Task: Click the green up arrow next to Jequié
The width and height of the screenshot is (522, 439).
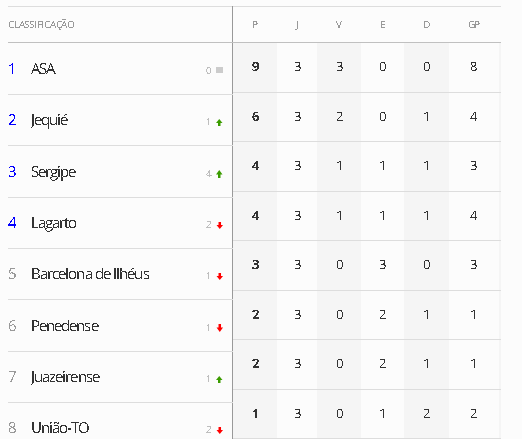Action: pos(219,123)
